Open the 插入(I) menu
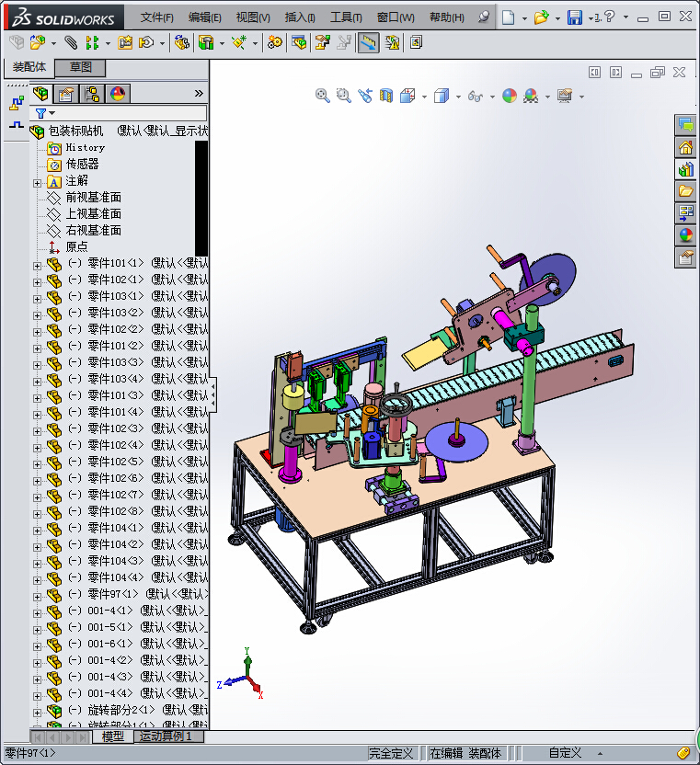Viewport: 700px width, 765px height. (300, 17)
